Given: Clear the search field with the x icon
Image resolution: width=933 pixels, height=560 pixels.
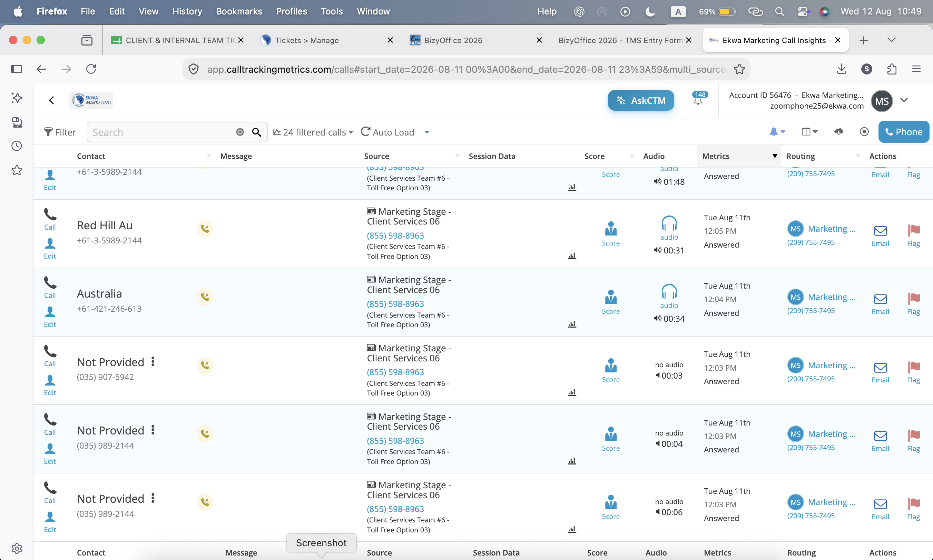Looking at the screenshot, I should [240, 132].
